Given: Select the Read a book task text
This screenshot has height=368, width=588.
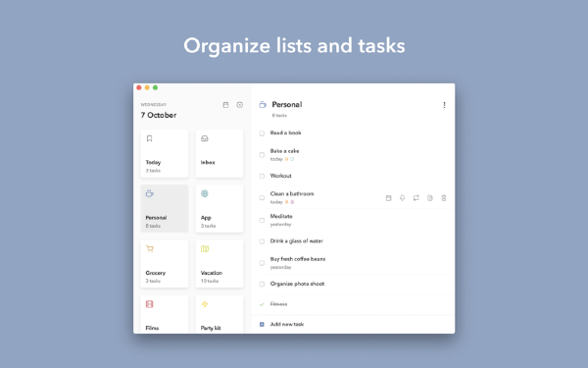Looking at the screenshot, I should point(286,132).
